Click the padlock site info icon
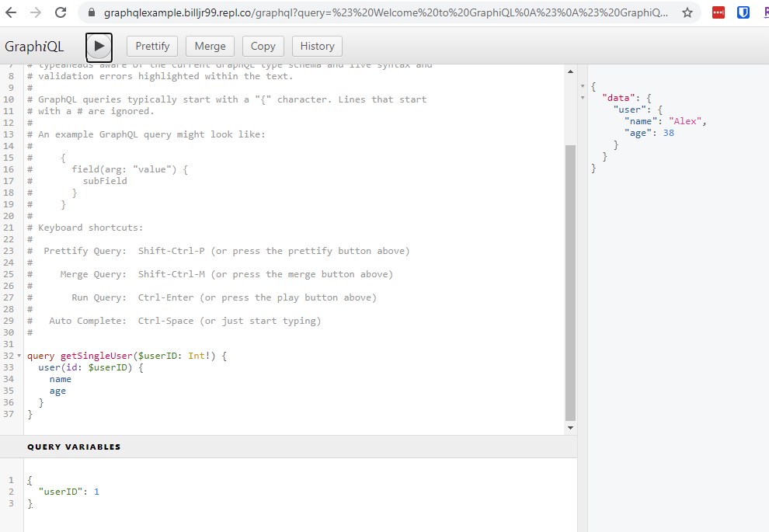 [x=92, y=13]
